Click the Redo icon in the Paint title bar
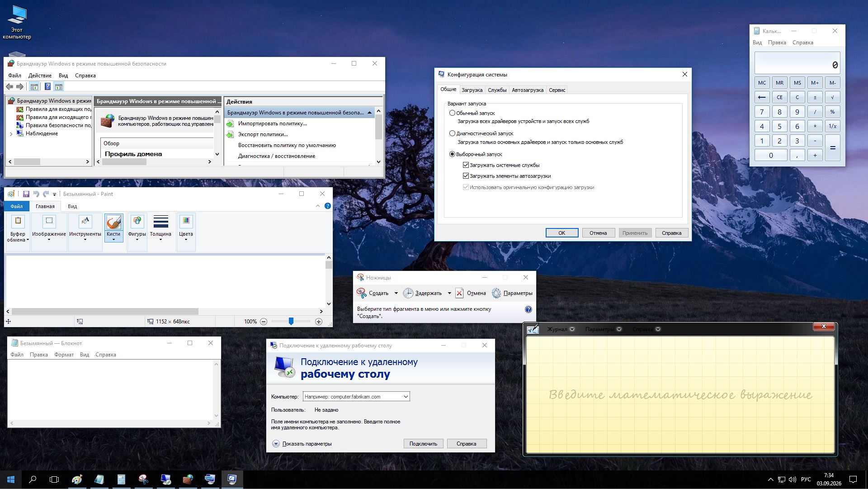This screenshot has width=868, height=489. [46, 194]
